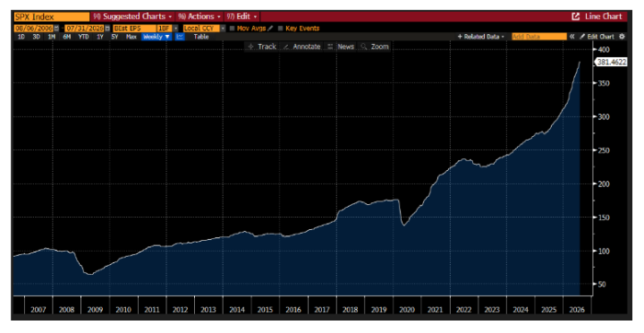Open the chart settings gear icon

(622, 37)
